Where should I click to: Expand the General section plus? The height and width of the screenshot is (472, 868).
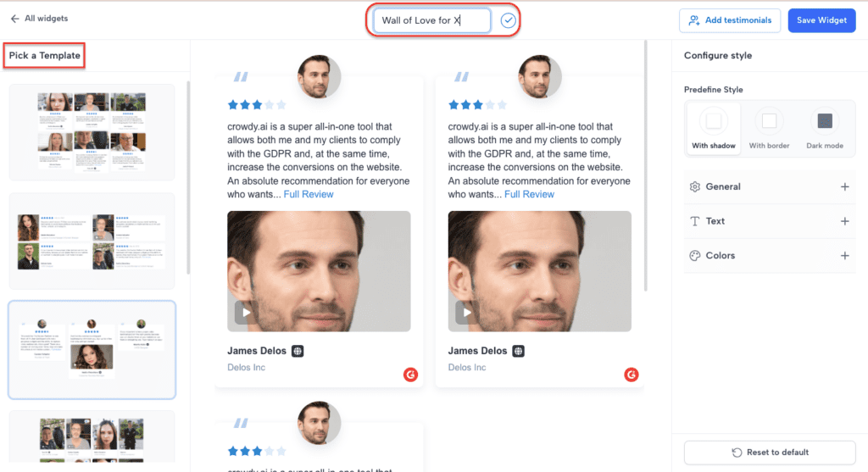pos(845,187)
